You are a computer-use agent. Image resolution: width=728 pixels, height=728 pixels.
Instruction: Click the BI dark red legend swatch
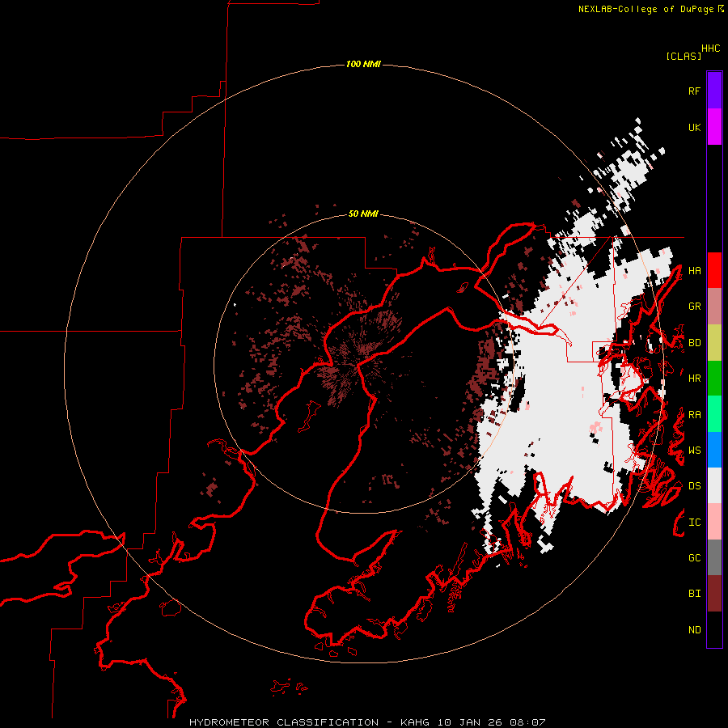click(x=714, y=594)
